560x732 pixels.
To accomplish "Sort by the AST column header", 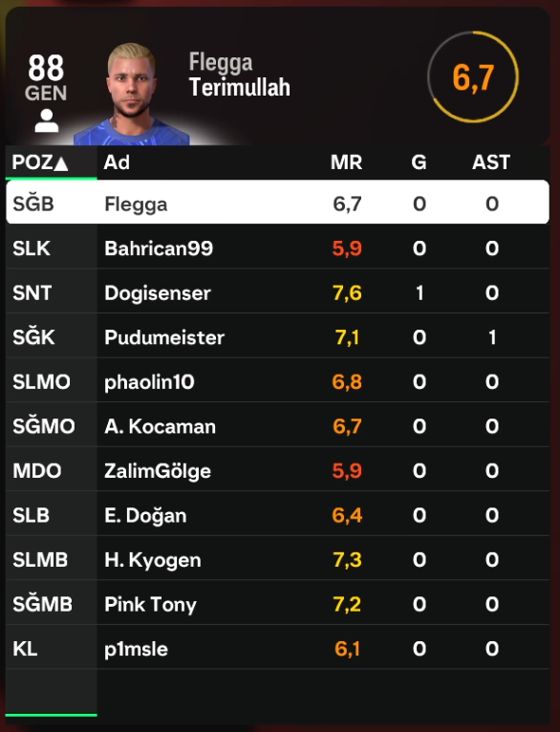I will point(491,162).
